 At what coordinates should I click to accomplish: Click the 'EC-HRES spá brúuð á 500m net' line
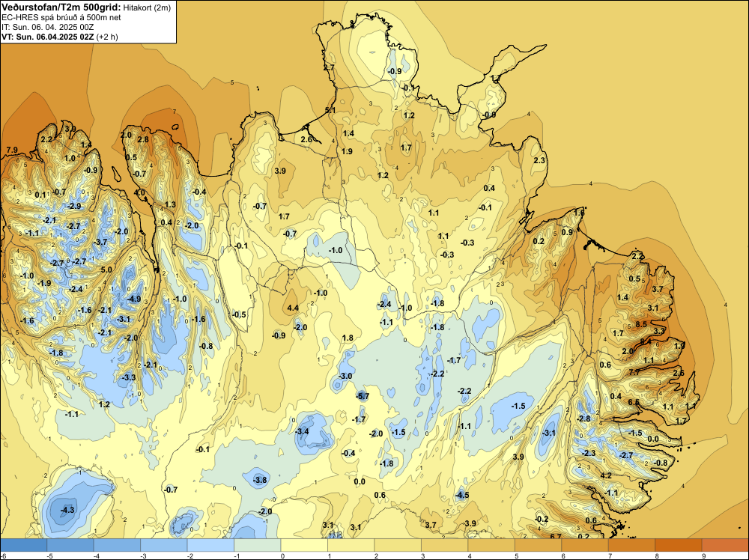(x=61, y=17)
